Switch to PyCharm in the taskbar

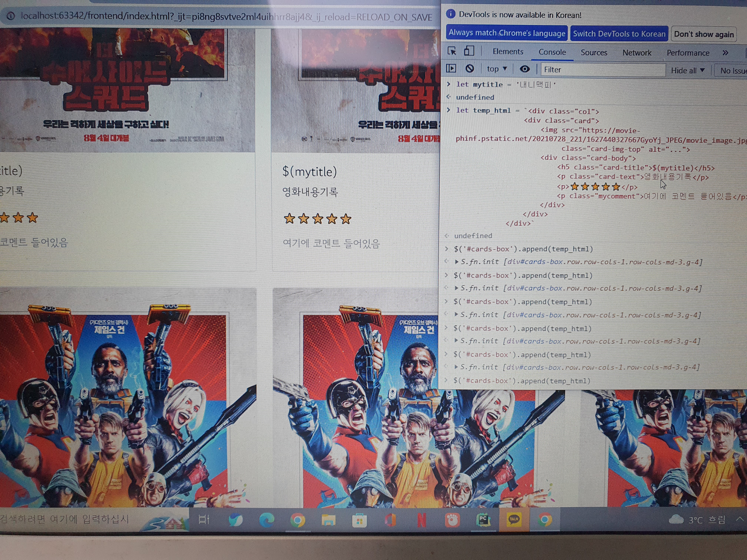coord(483,520)
